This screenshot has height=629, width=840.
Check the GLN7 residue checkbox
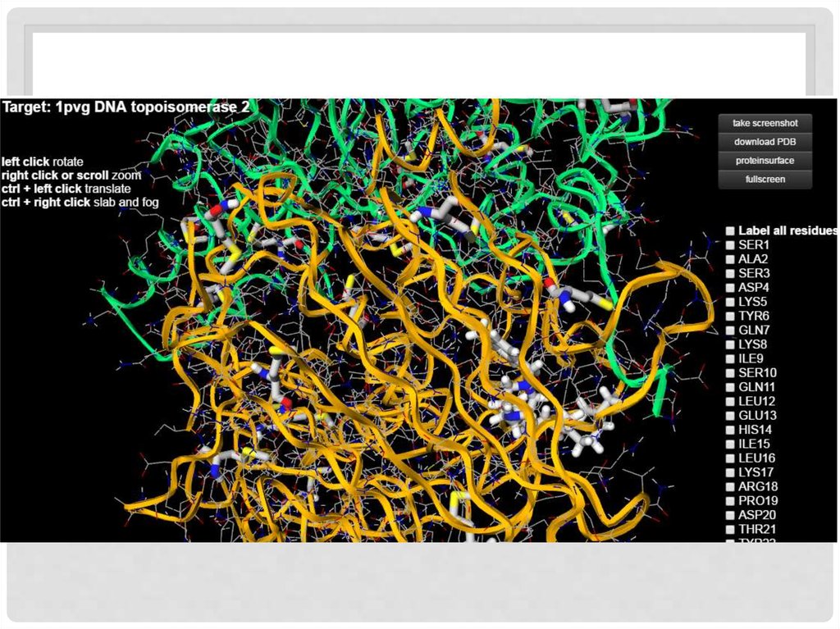(x=730, y=330)
